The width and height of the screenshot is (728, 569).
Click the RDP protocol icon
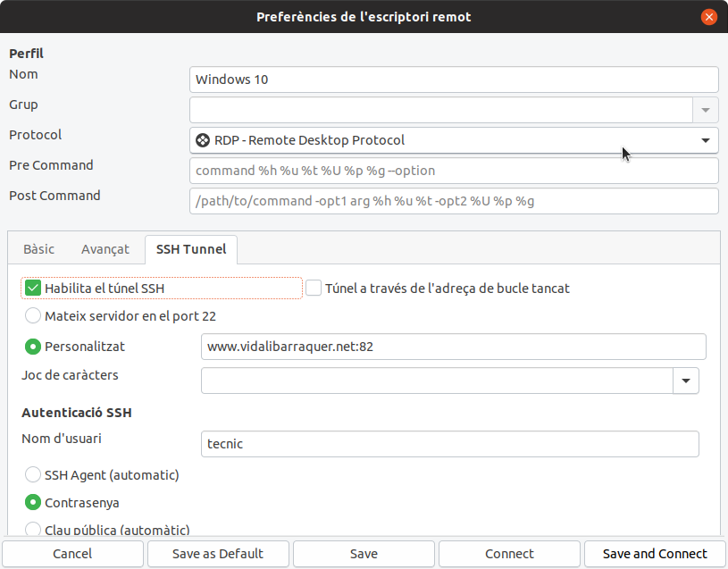tap(203, 140)
